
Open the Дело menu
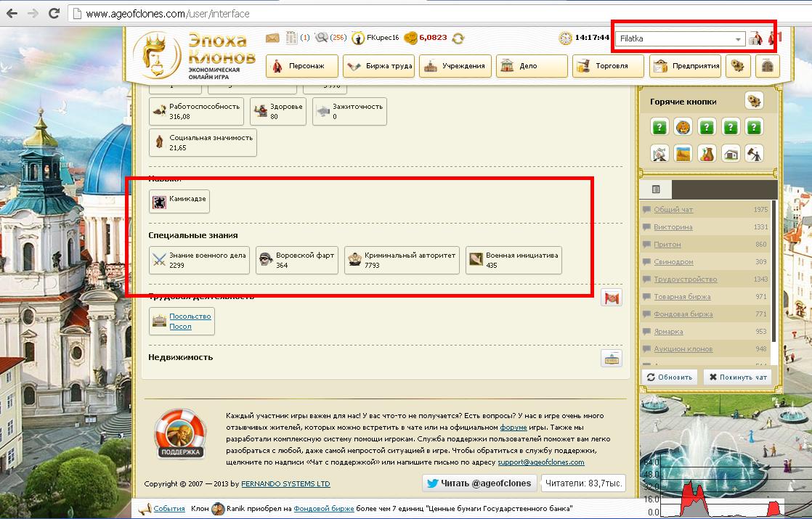coord(532,66)
